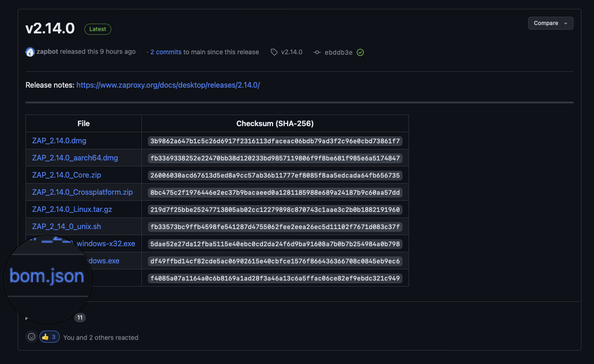Click the assets count badge 11
The height and width of the screenshot is (364, 594).
pos(80,318)
